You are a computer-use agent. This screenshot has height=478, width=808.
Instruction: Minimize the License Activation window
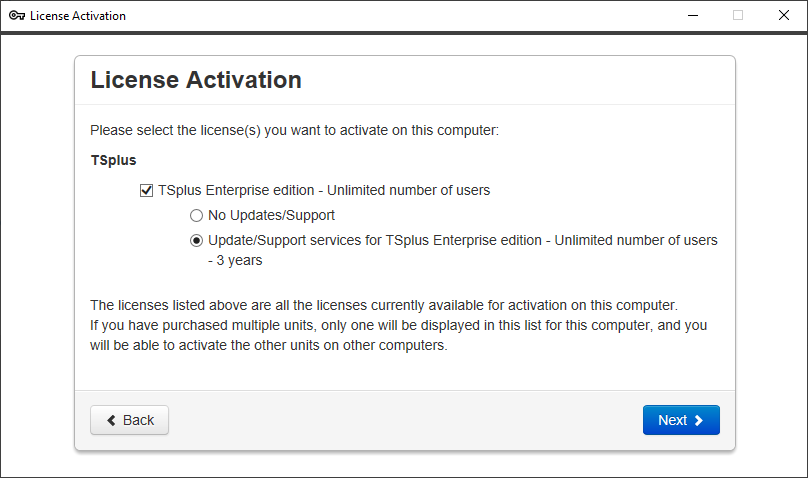coord(692,16)
